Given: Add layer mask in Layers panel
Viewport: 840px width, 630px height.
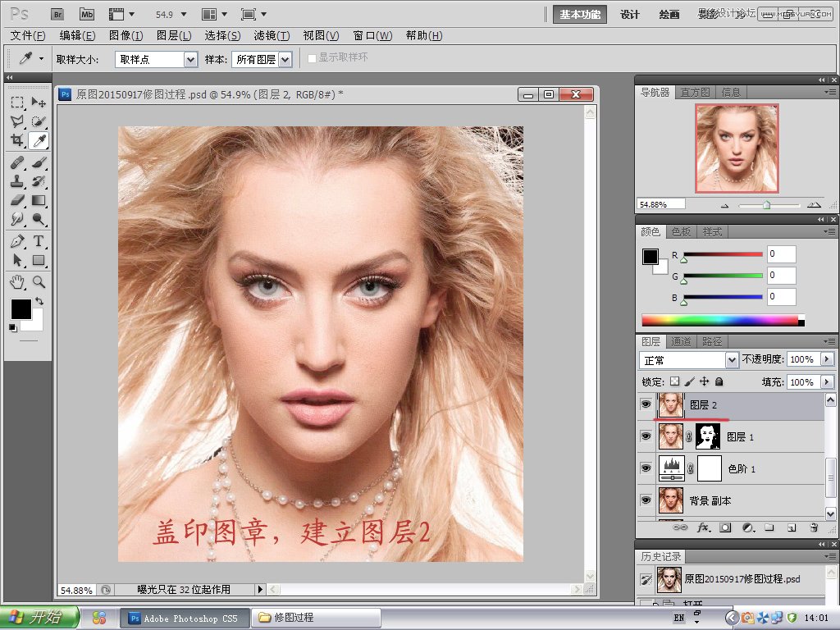Looking at the screenshot, I should (x=725, y=527).
